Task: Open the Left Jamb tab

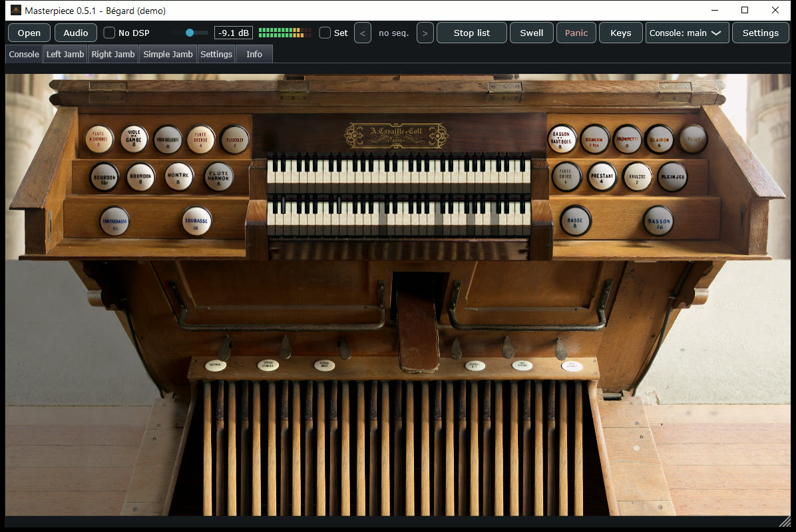Action: 65,55
